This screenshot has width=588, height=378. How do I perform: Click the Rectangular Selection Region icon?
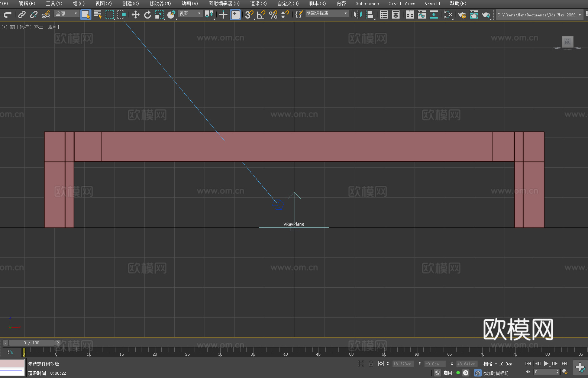[x=110, y=14]
